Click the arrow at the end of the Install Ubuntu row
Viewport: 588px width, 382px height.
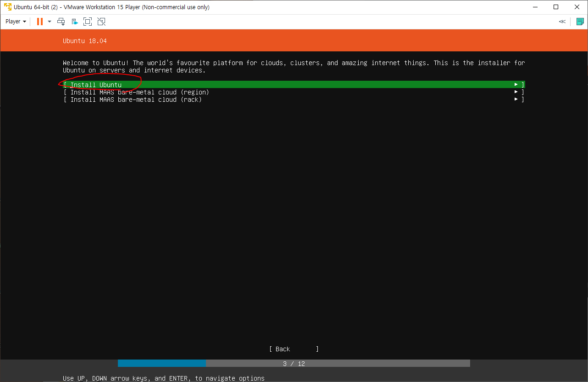[x=516, y=84]
